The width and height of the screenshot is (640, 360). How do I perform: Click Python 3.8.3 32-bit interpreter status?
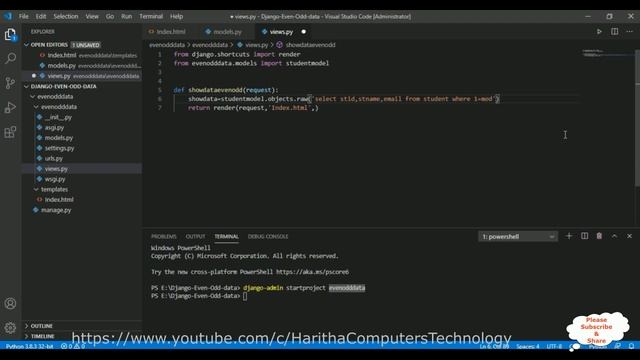(x=29, y=346)
